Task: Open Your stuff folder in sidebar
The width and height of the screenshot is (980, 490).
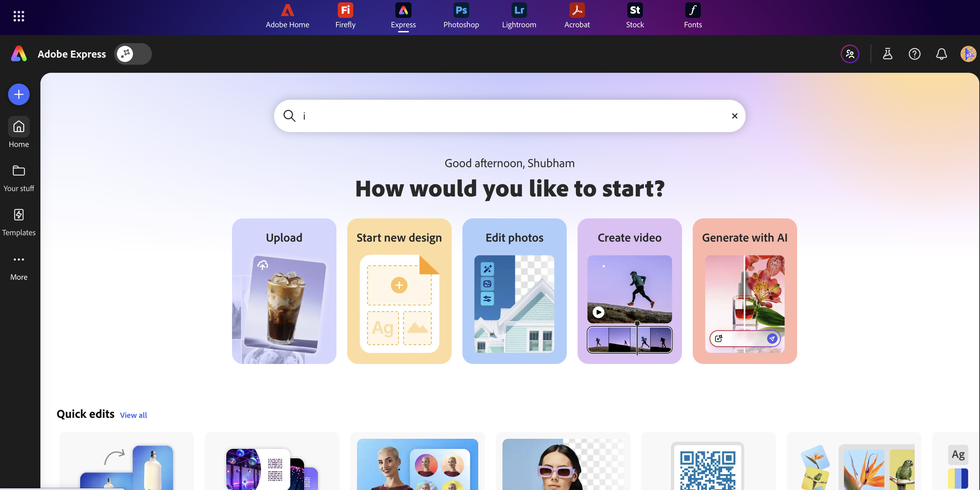Action: coord(19,178)
